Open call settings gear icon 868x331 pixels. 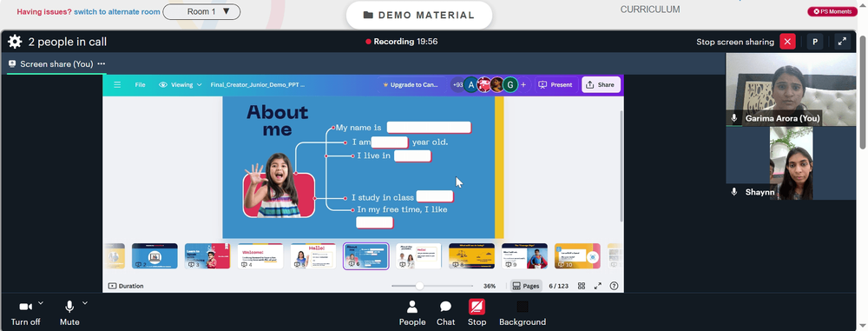[x=15, y=42]
